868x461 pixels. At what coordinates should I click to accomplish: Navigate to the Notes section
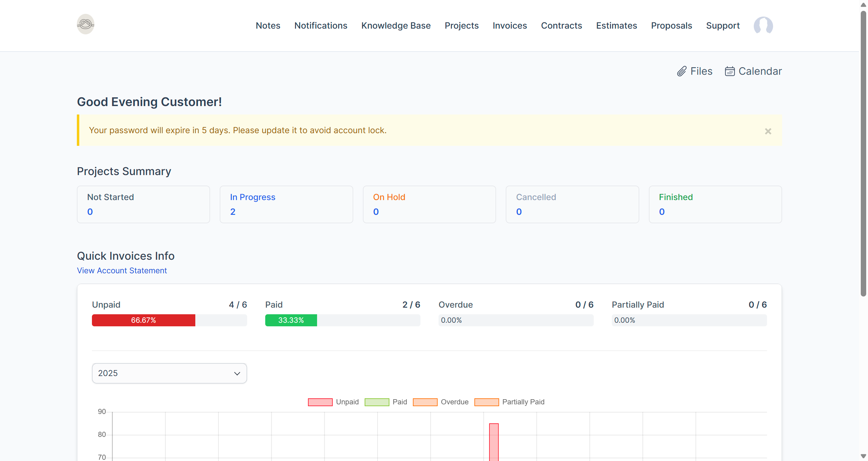[x=268, y=25]
